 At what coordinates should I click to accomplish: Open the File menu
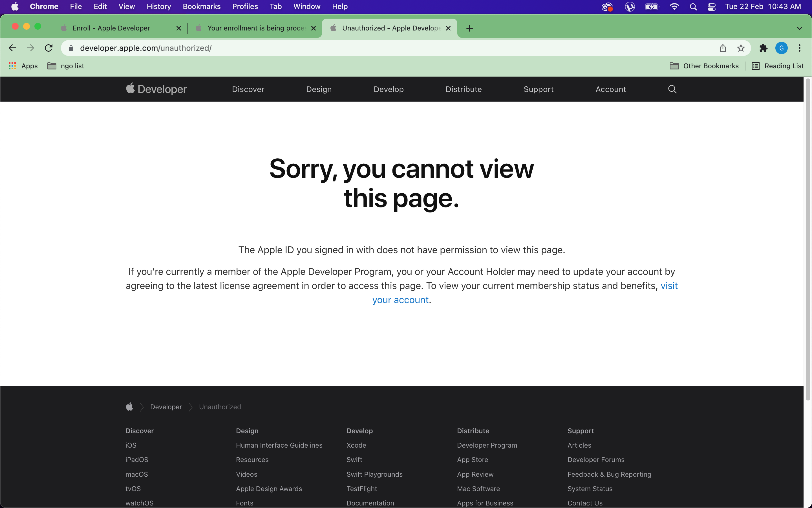point(76,6)
